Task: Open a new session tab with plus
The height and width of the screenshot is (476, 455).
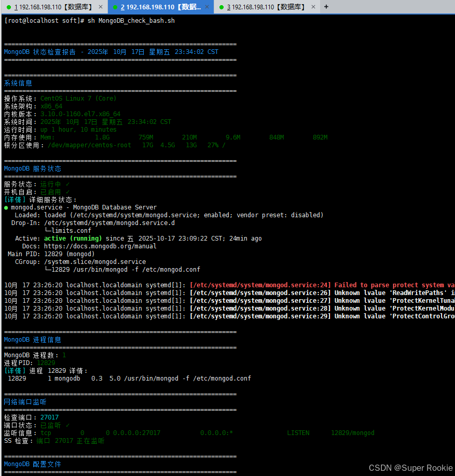Action: click(326, 7)
